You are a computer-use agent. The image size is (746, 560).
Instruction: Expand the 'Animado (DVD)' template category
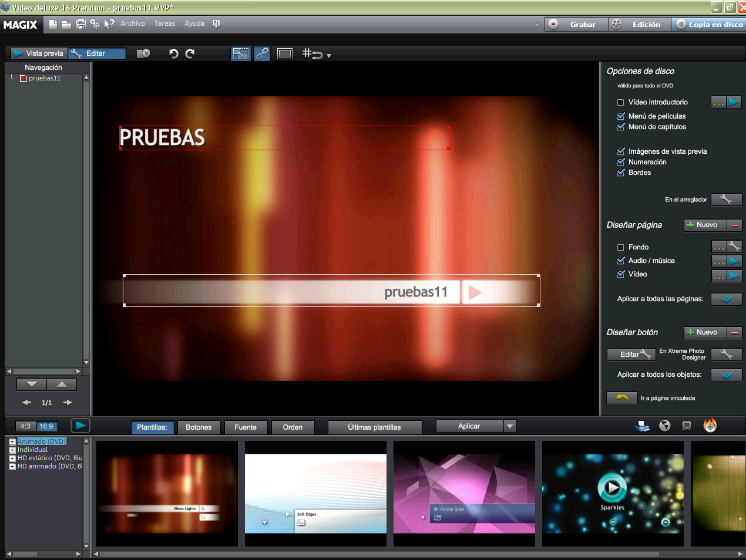[12, 441]
